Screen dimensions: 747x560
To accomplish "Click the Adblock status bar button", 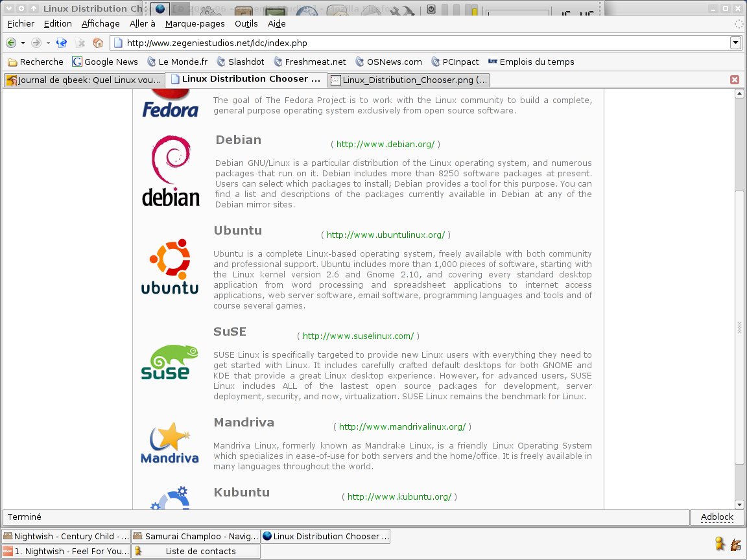I will [717, 517].
